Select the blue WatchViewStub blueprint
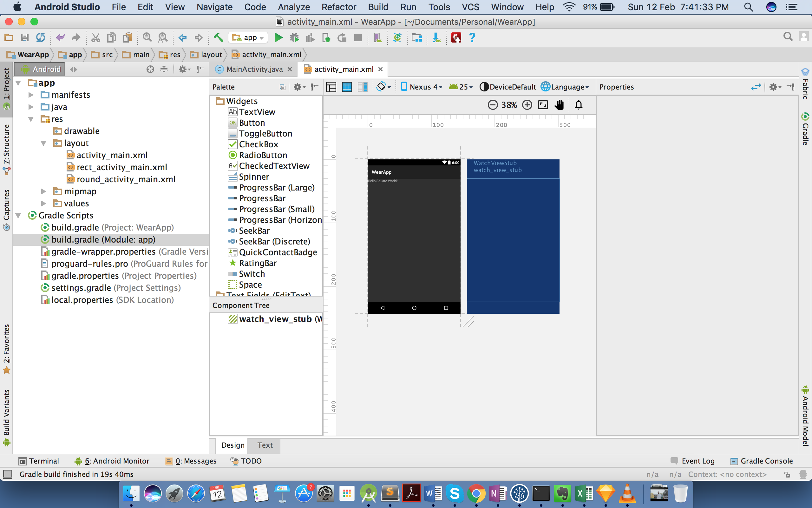Image resolution: width=812 pixels, height=508 pixels. [x=513, y=236]
